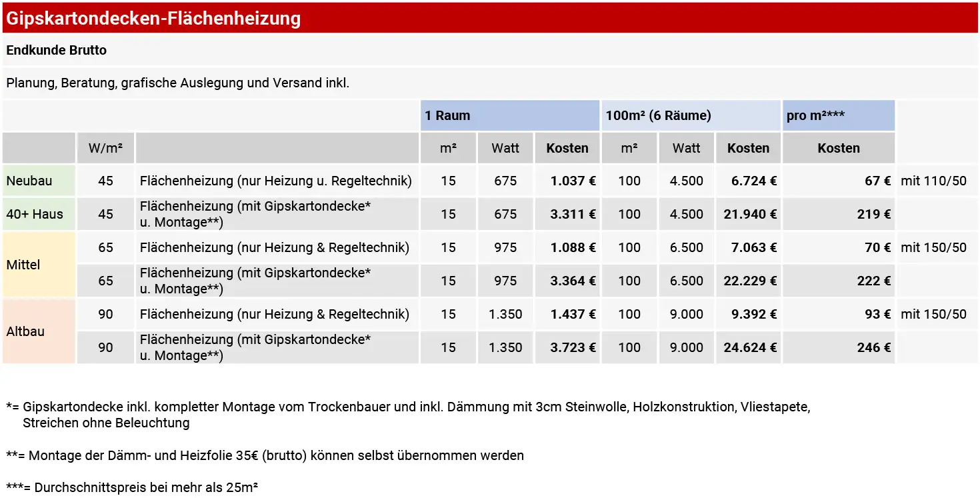The image size is (980, 498).
Task: Select the cost value "21.940 €"
Action: coord(751,214)
